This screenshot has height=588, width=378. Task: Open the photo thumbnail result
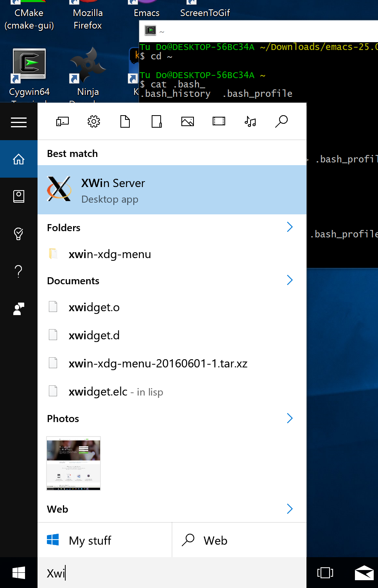pos(73,464)
